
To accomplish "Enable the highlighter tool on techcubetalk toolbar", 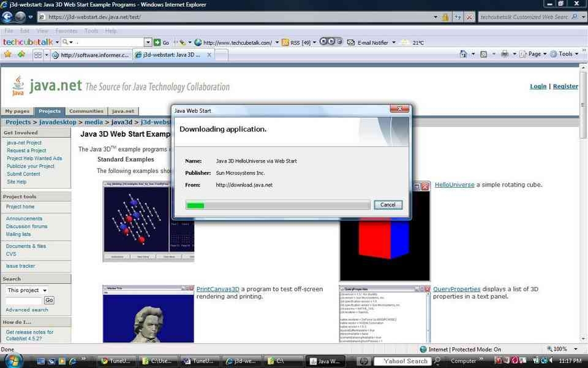I will [183, 43].
